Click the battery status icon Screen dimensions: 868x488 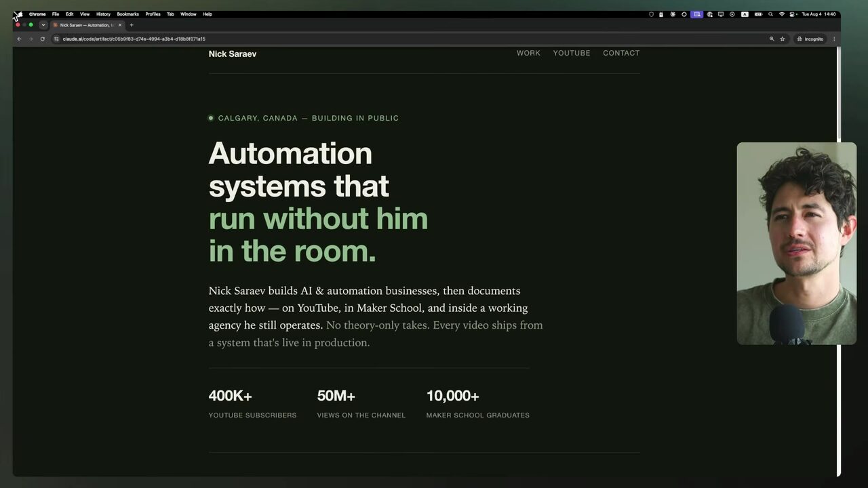tap(758, 14)
